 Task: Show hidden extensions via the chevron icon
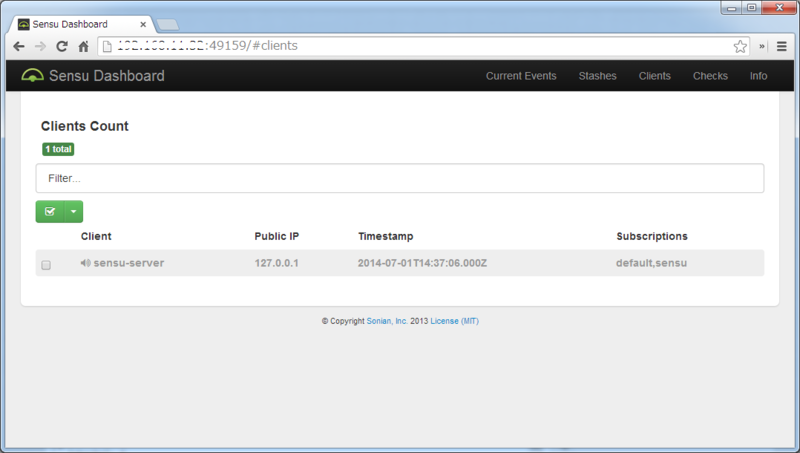click(762, 46)
